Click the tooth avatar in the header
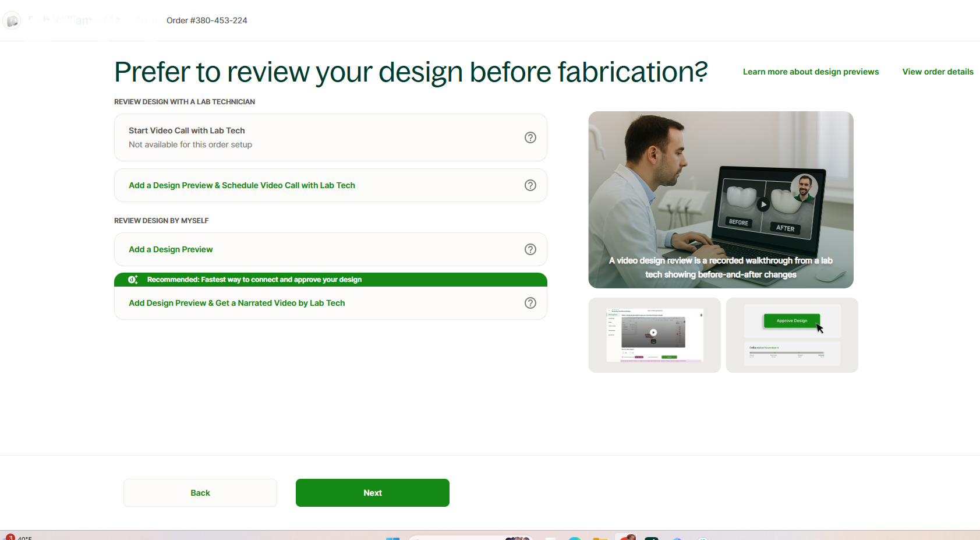 pos(12,20)
